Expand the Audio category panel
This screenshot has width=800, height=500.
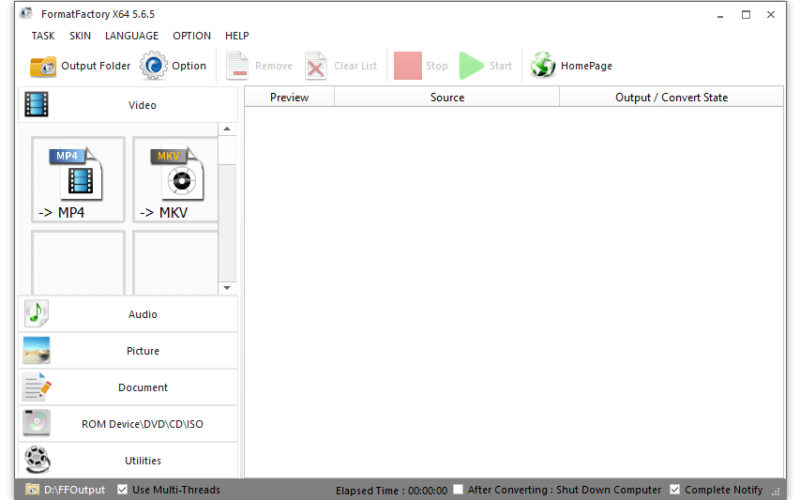pos(128,314)
